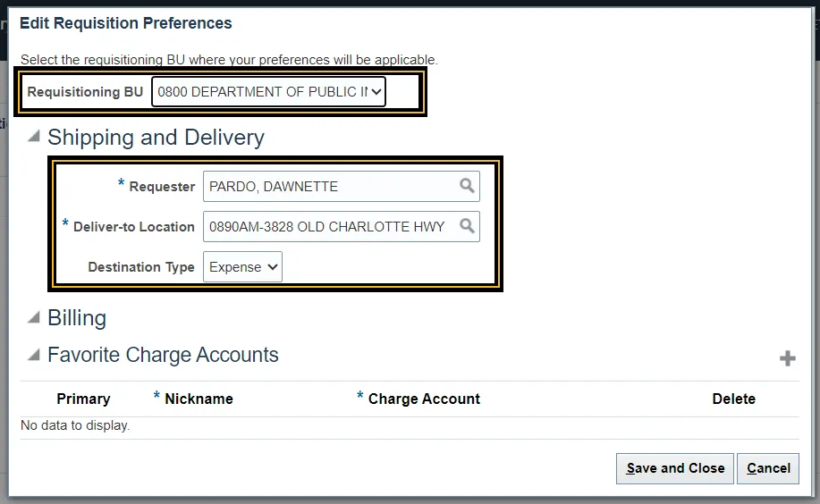Select the Billing section heading text
The width and height of the screenshot is (820, 504).
click(77, 318)
